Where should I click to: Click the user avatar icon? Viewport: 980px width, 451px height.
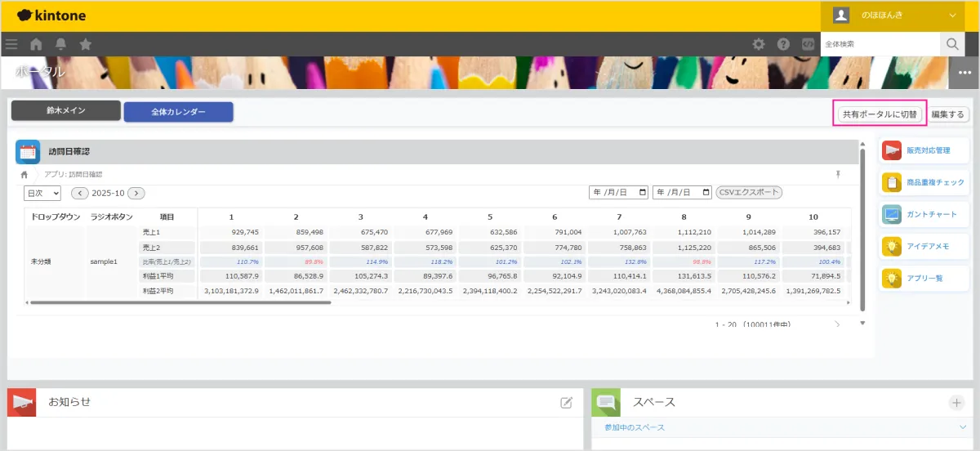pyautogui.click(x=840, y=16)
